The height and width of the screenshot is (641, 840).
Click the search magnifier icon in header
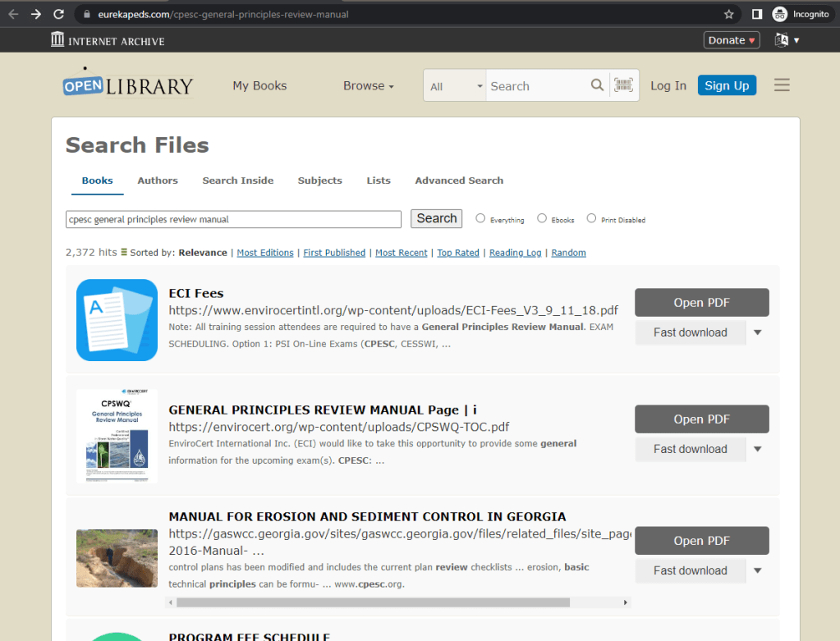click(597, 85)
